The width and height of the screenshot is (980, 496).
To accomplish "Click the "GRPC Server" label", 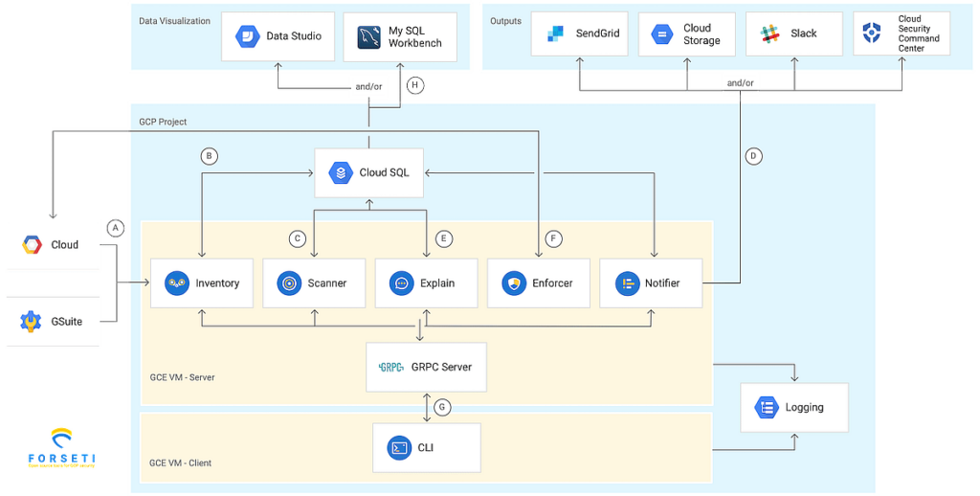I will pos(441,367).
